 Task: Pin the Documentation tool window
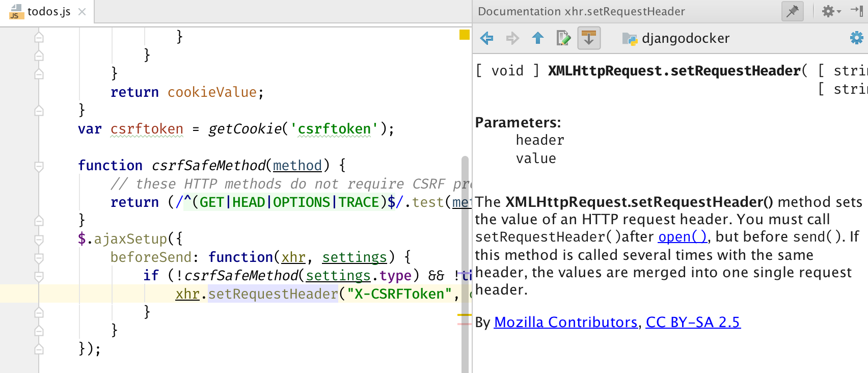(793, 11)
